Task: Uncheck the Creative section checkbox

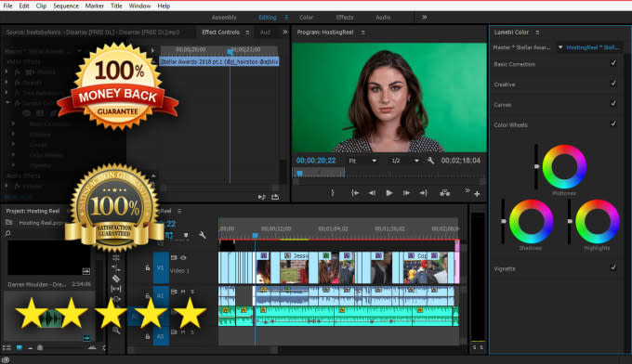Action: pos(613,83)
